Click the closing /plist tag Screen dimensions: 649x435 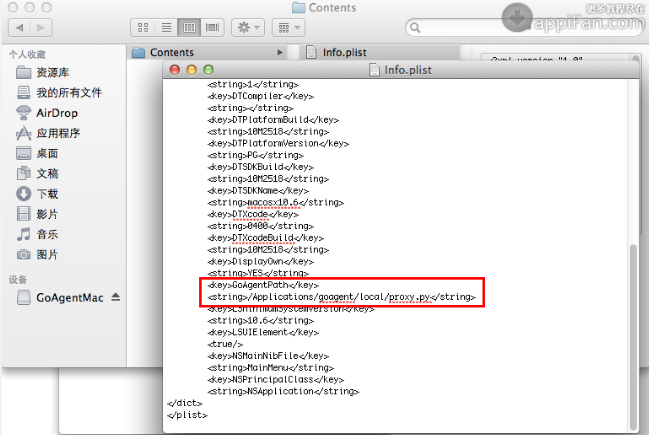187,415
